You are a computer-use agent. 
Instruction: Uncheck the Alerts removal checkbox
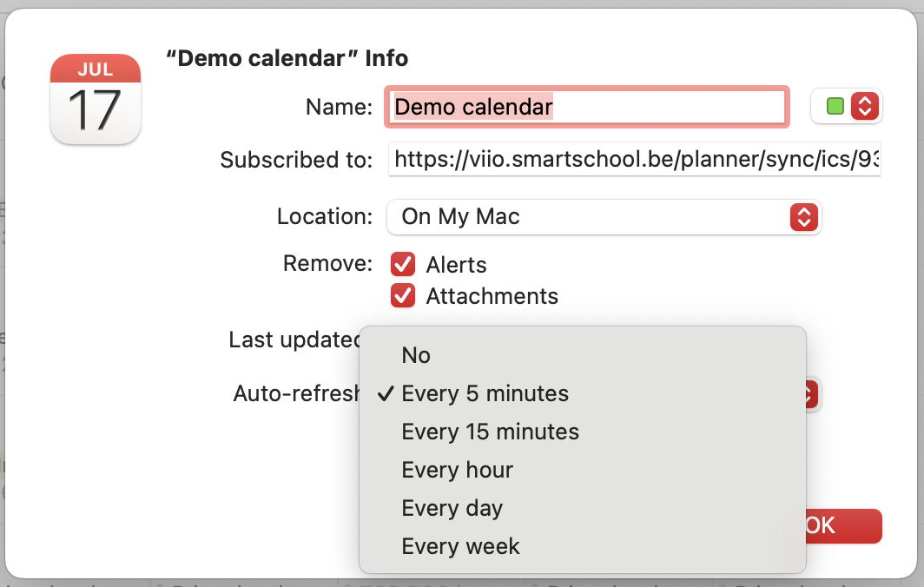[403, 265]
